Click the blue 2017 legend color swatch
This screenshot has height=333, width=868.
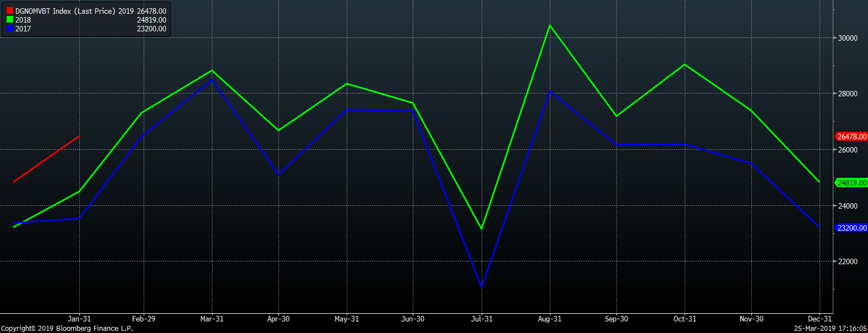(x=10, y=29)
